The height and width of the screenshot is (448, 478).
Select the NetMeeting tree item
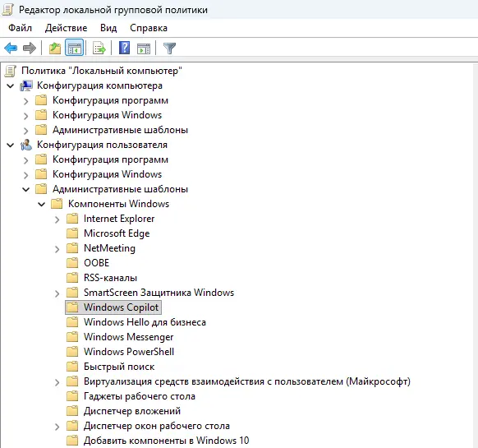pos(109,248)
